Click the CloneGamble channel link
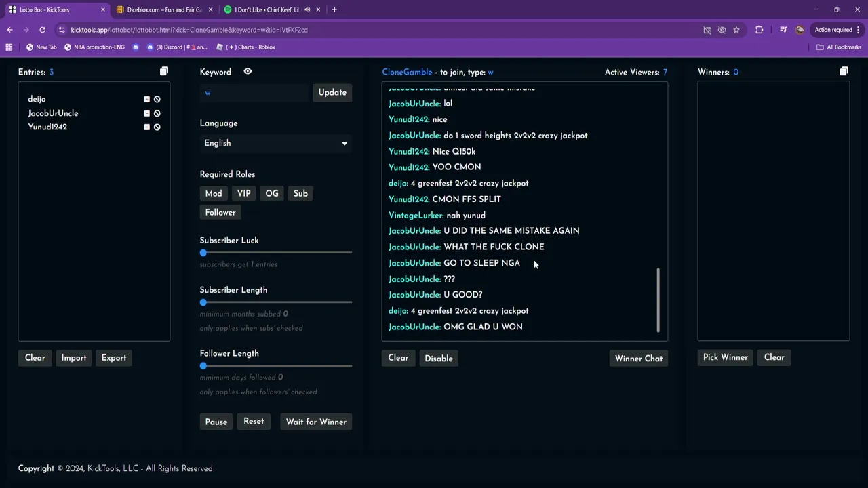Screen dimensions: 868x488 [x=407, y=72]
